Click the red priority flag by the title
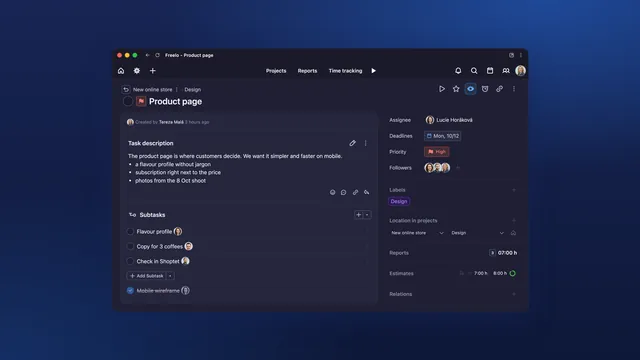The width and height of the screenshot is (640, 360). [x=141, y=101]
